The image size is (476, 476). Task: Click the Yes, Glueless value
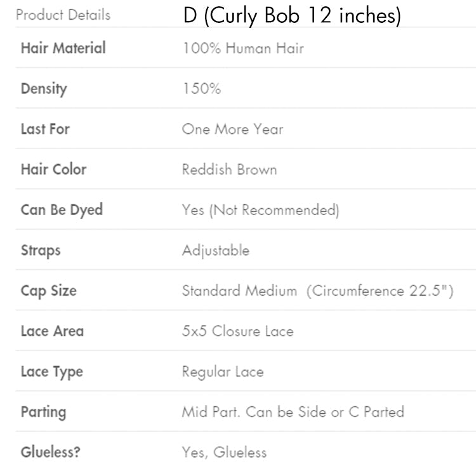(224, 453)
